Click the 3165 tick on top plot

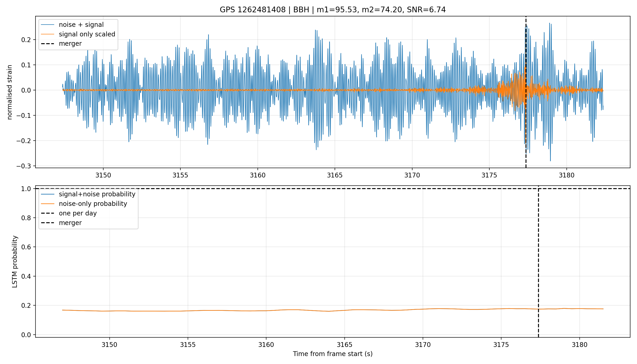tap(335, 175)
